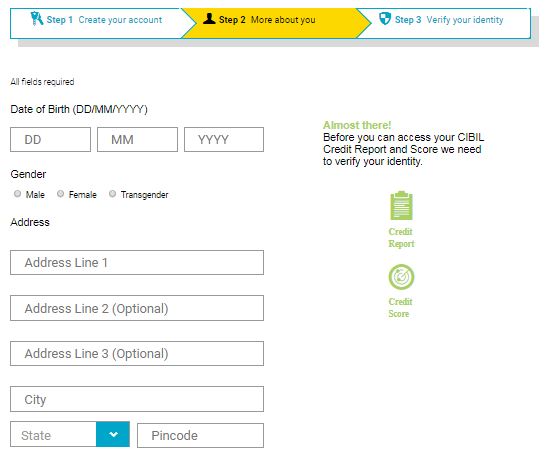The width and height of the screenshot is (547, 457).
Task: Select the Female gender option
Action: pyautogui.click(x=60, y=194)
